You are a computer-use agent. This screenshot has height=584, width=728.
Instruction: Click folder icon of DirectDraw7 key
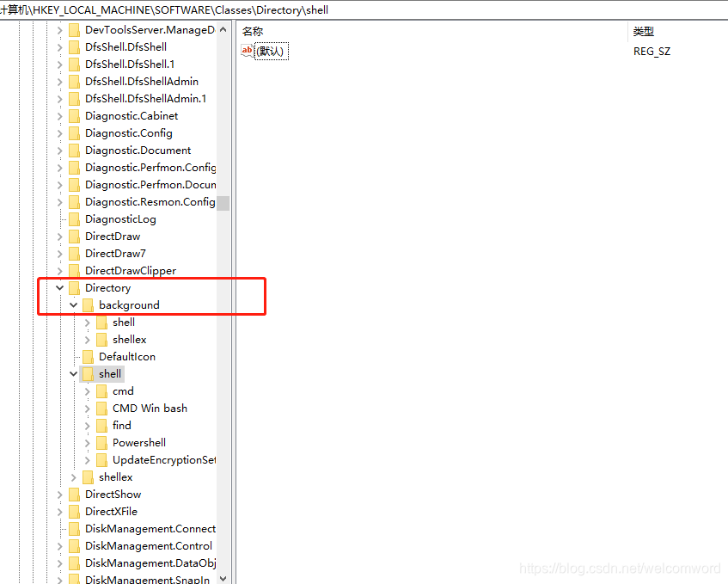[x=74, y=254]
